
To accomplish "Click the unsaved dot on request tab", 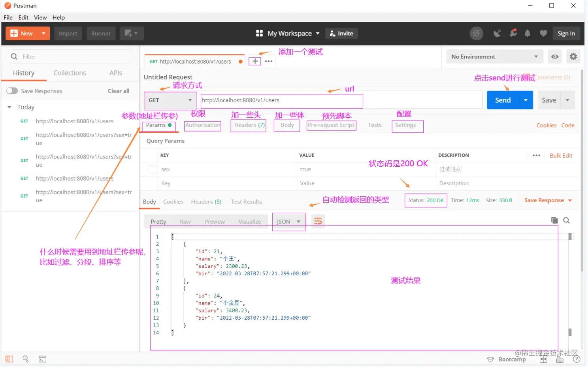I will 241,62.
